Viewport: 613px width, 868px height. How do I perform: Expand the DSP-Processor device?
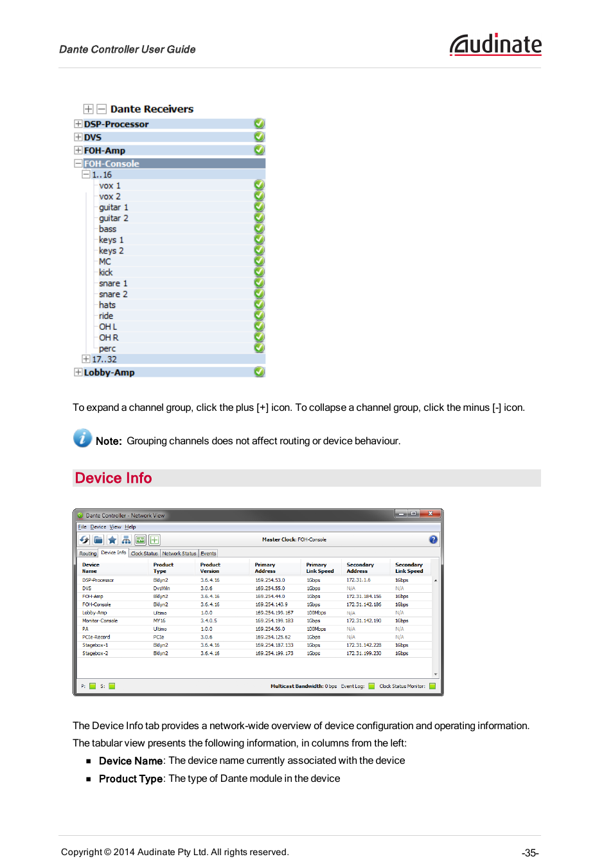point(78,124)
